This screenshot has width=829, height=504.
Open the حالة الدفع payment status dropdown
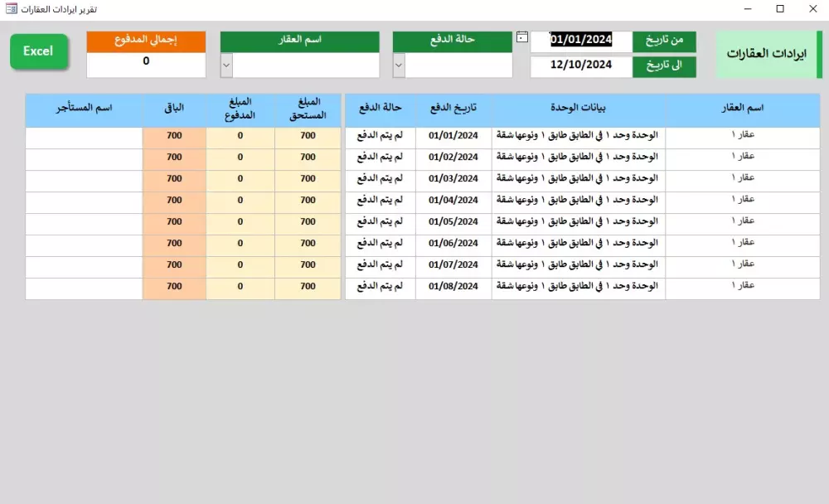399,66
